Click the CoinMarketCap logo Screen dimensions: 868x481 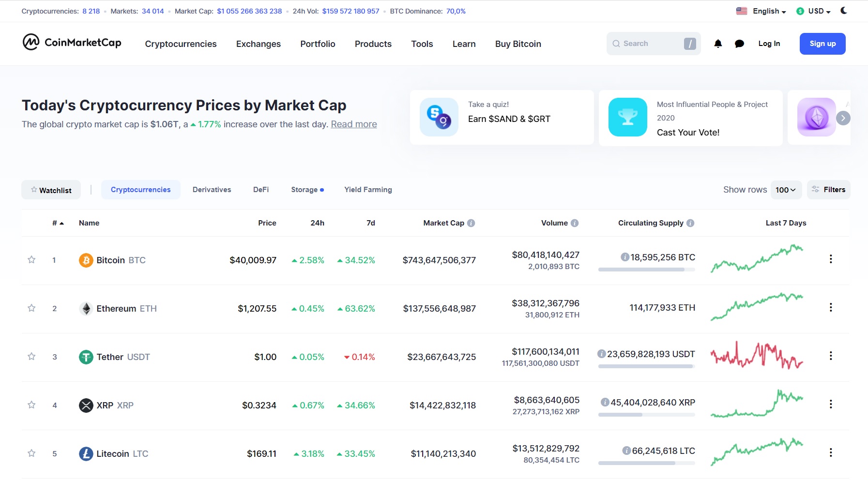pos(72,43)
